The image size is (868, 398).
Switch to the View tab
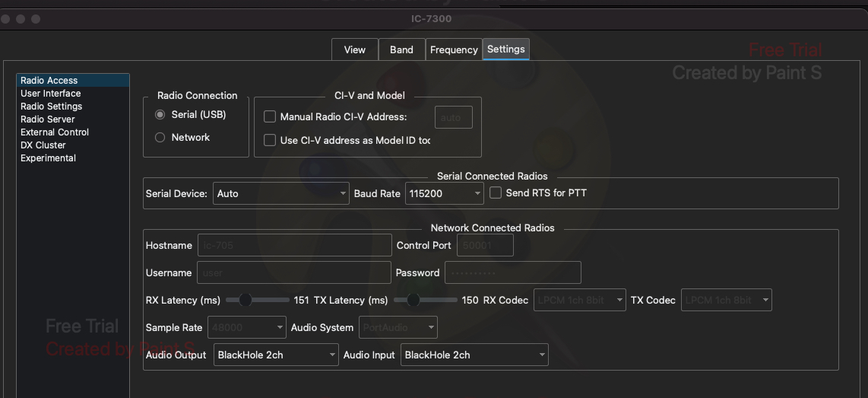coord(355,49)
